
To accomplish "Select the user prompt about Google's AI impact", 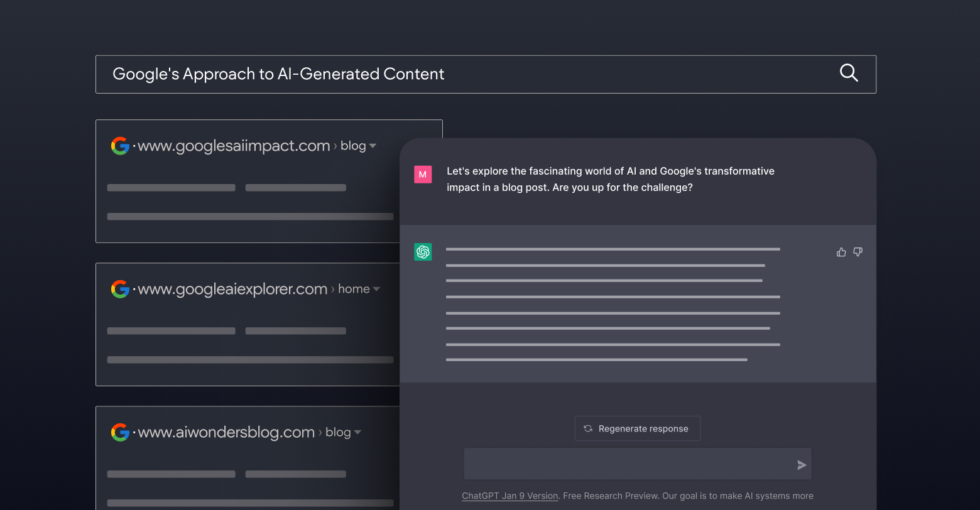I will [610, 179].
